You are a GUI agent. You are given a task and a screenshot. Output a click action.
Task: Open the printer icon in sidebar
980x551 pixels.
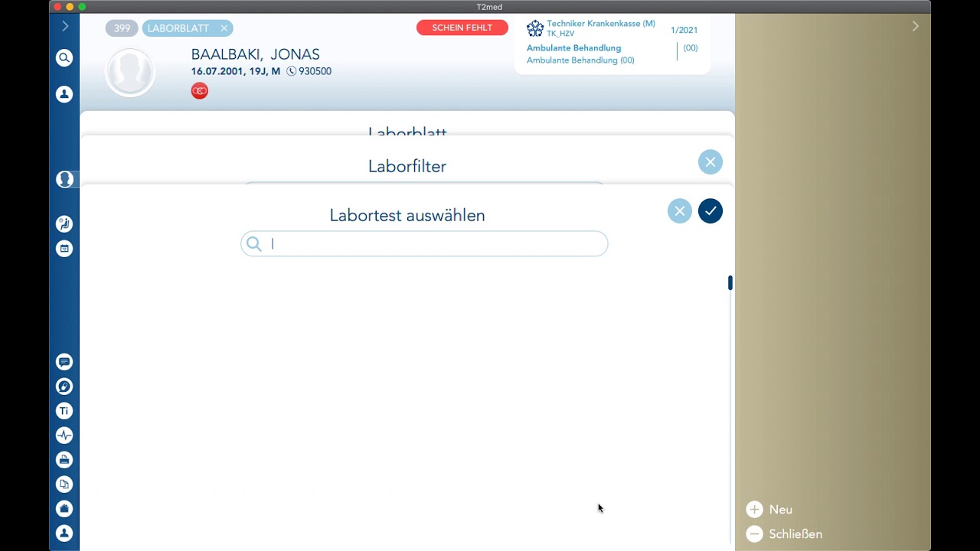click(x=64, y=460)
